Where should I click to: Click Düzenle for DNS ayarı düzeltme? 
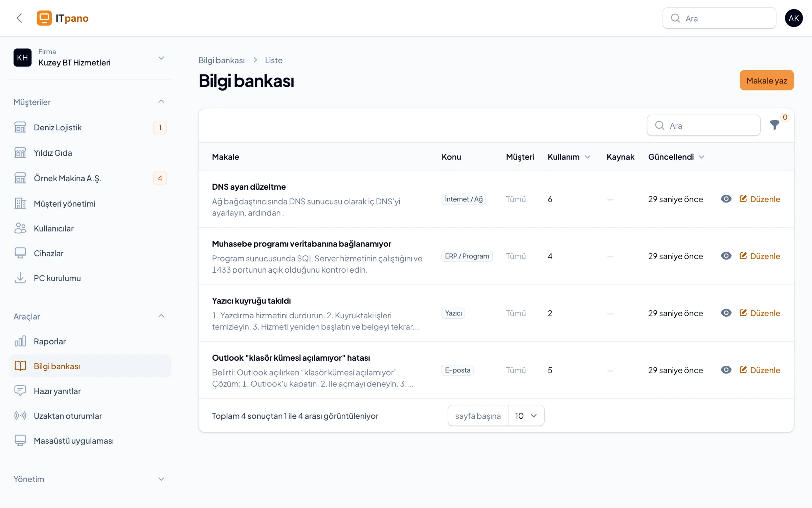[x=760, y=199]
